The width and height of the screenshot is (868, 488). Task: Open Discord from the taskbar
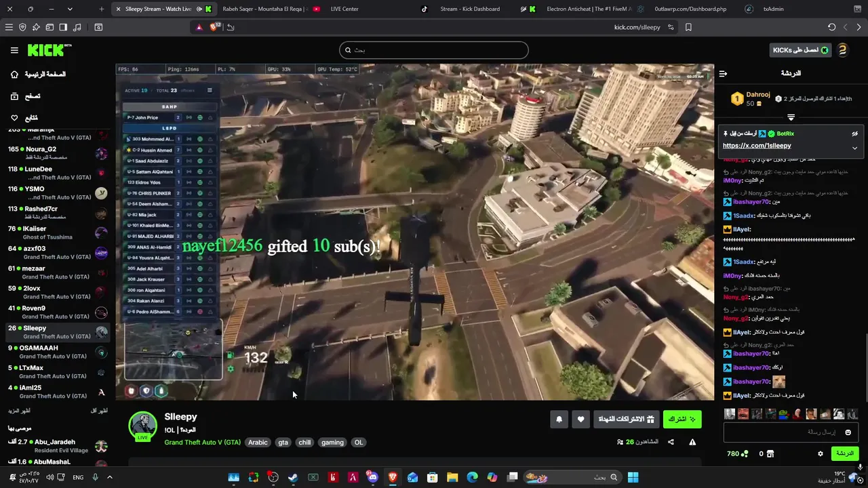click(x=372, y=477)
